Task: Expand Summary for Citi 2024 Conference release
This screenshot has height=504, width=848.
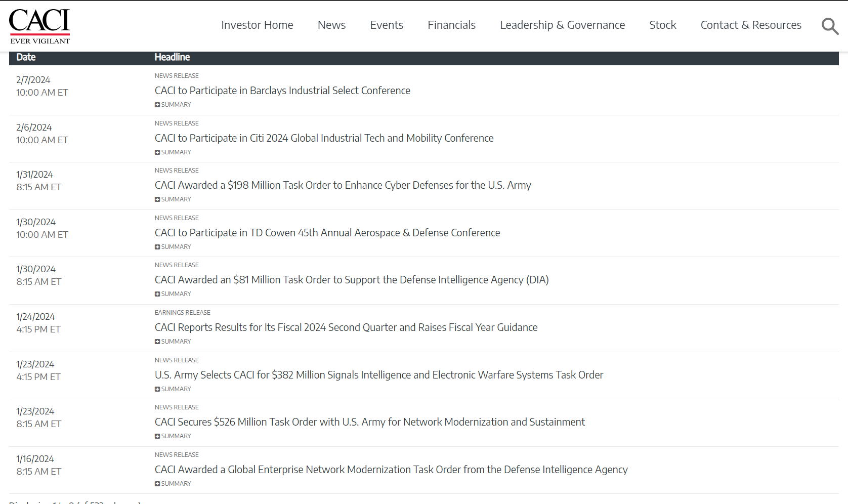Action: click(173, 152)
